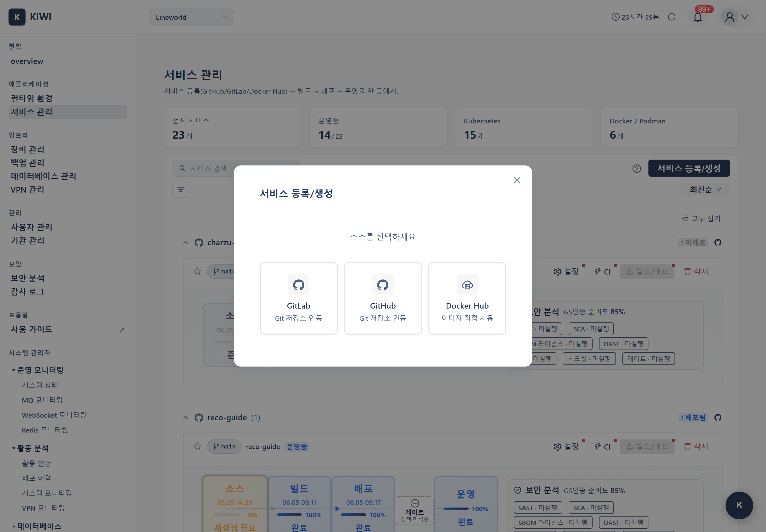The height and width of the screenshot is (532, 766).
Task: Click the KIWI logo icon
Action: (x=17, y=17)
